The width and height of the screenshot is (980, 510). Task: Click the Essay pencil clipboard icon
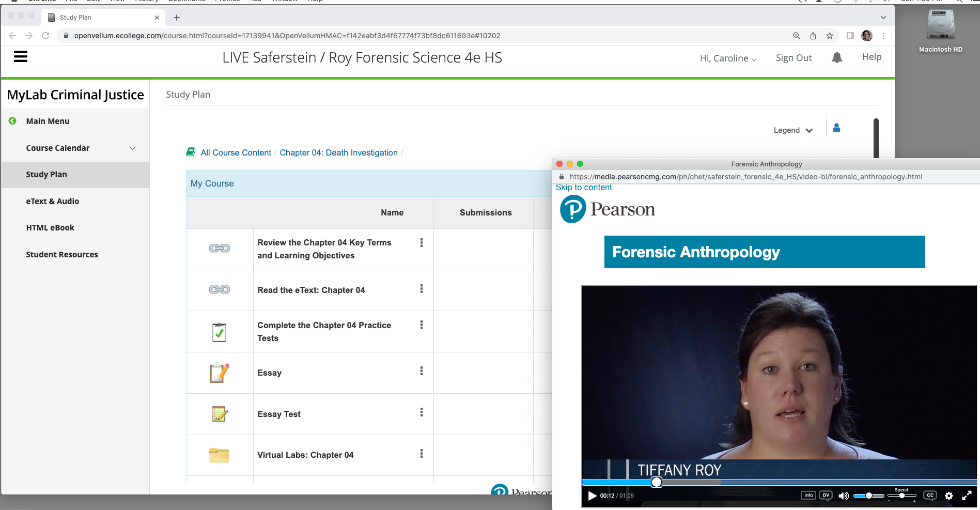pyautogui.click(x=220, y=373)
